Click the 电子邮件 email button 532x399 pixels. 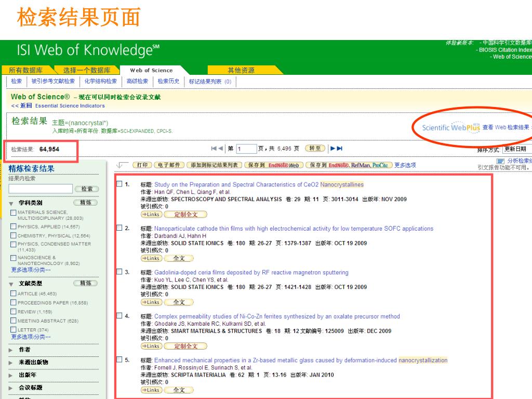(x=169, y=165)
